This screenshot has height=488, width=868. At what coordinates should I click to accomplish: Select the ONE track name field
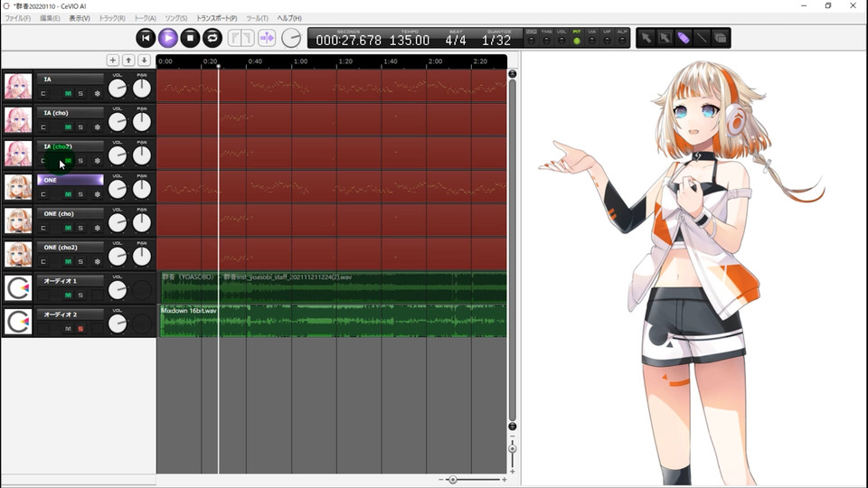click(71, 180)
